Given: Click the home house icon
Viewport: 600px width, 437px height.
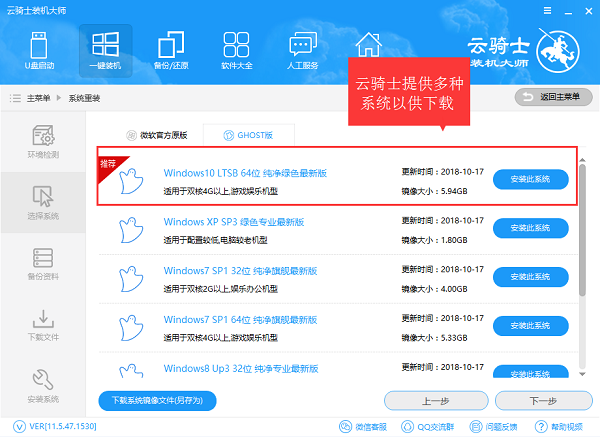Looking at the screenshot, I should [x=368, y=44].
